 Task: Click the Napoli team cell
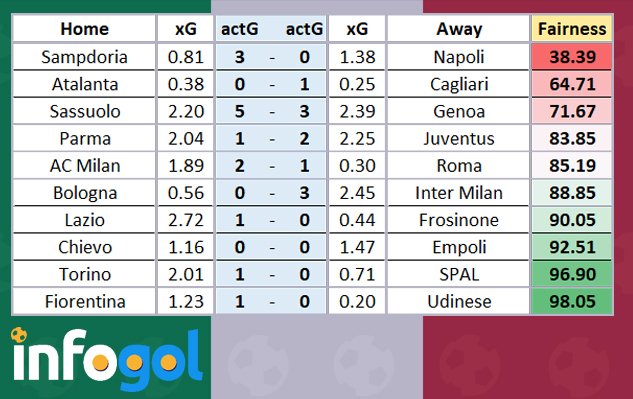(x=459, y=57)
